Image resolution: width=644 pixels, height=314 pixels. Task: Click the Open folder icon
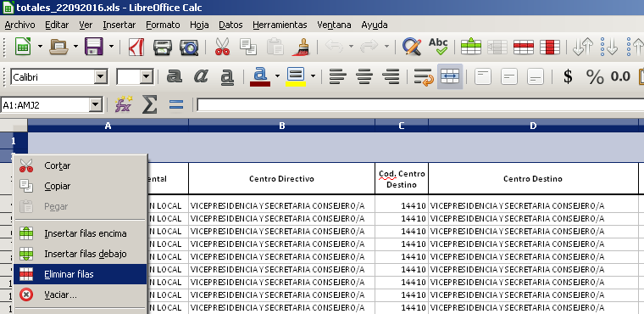click(x=58, y=47)
